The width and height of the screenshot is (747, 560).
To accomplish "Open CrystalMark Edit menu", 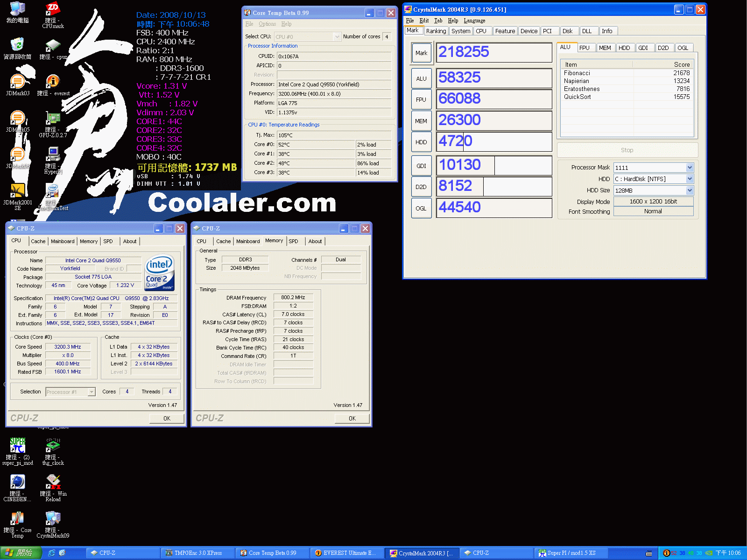I will (x=424, y=21).
